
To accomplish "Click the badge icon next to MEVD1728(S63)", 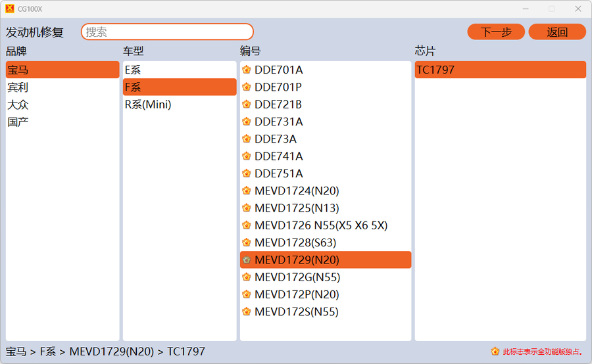I will tap(247, 243).
